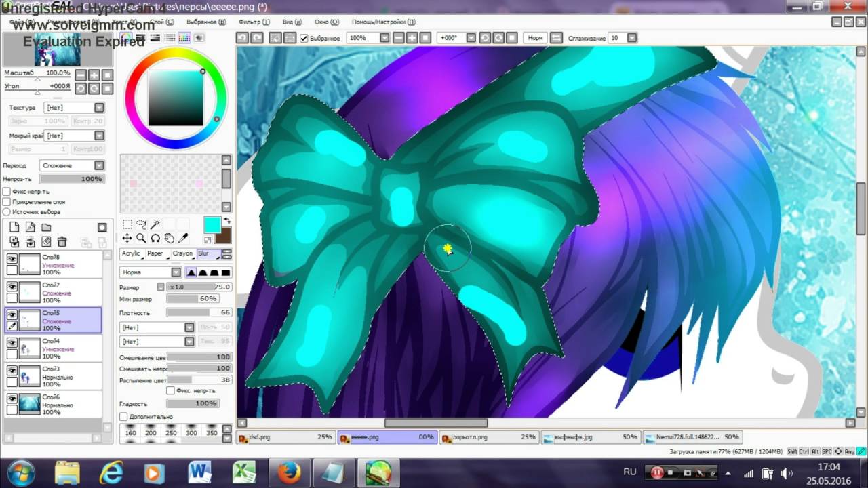Open the Окно menu
This screenshot has width=868, height=488.
pos(327,22)
